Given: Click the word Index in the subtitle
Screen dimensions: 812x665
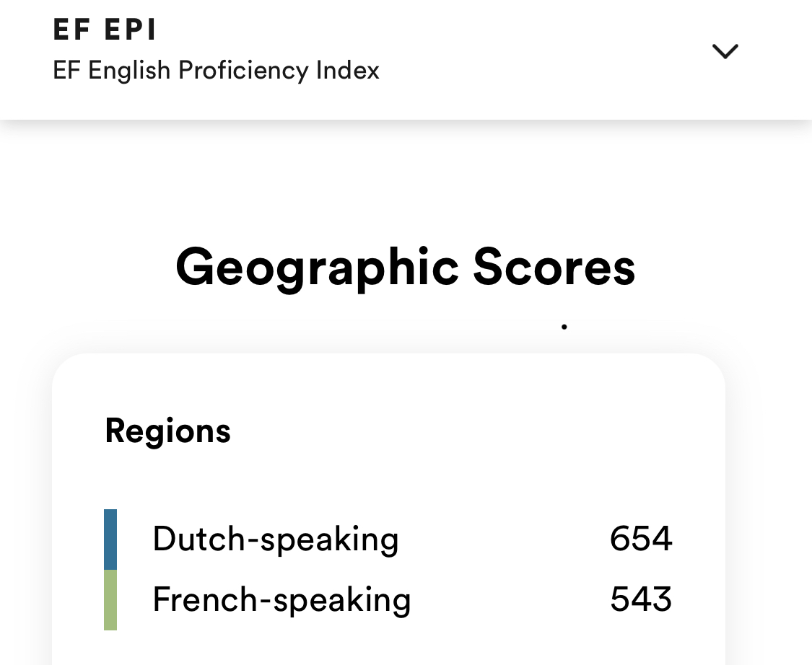Looking at the screenshot, I should [x=348, y=71].
